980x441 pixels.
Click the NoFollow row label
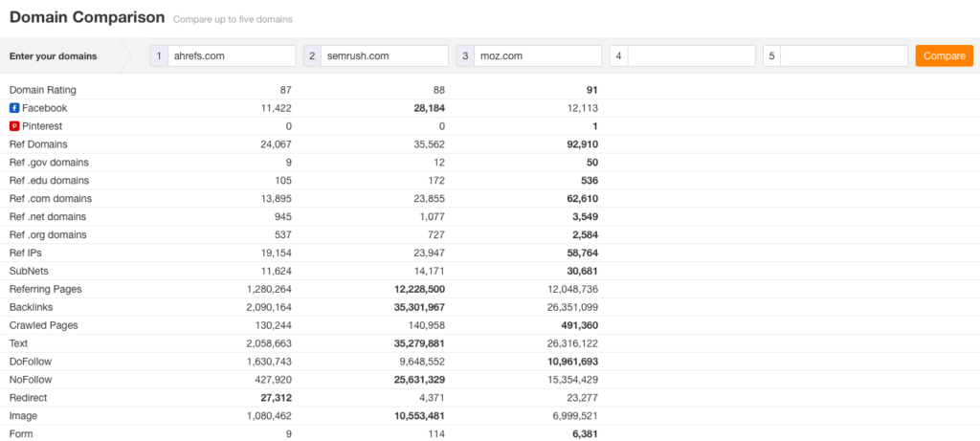point(31,380)
